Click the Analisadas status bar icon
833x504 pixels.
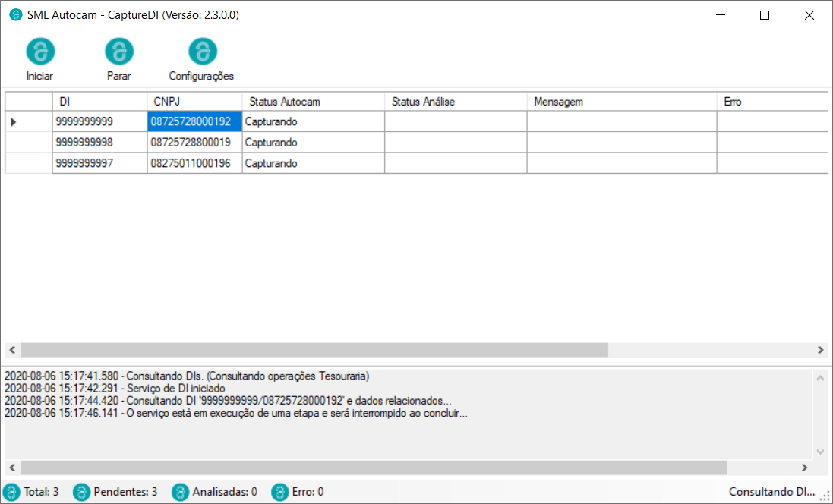pos(181,492)
